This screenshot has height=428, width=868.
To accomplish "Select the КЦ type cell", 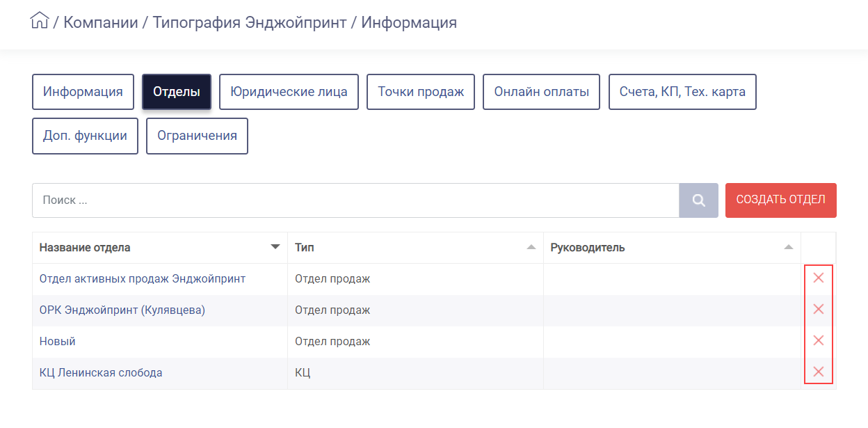I will [x=415, y=373].
